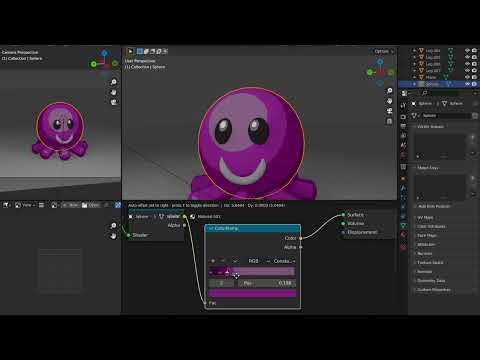Open the World properties tab icon
The height and width of the screenshot is (360, 480).
[x=403, y=155]
